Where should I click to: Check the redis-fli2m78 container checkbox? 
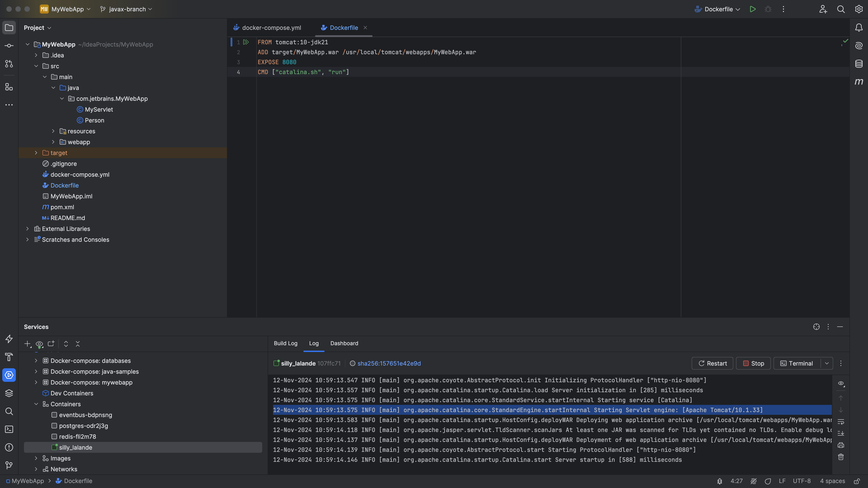(x=54, y=436)
